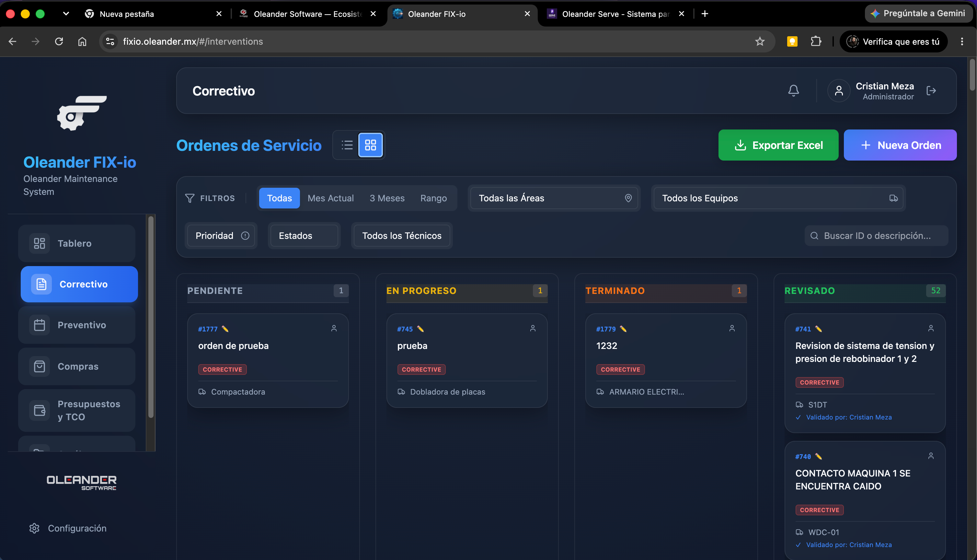Edit order #741 with the pencil icon
This screenshot has width=977, height=560.
819,329
